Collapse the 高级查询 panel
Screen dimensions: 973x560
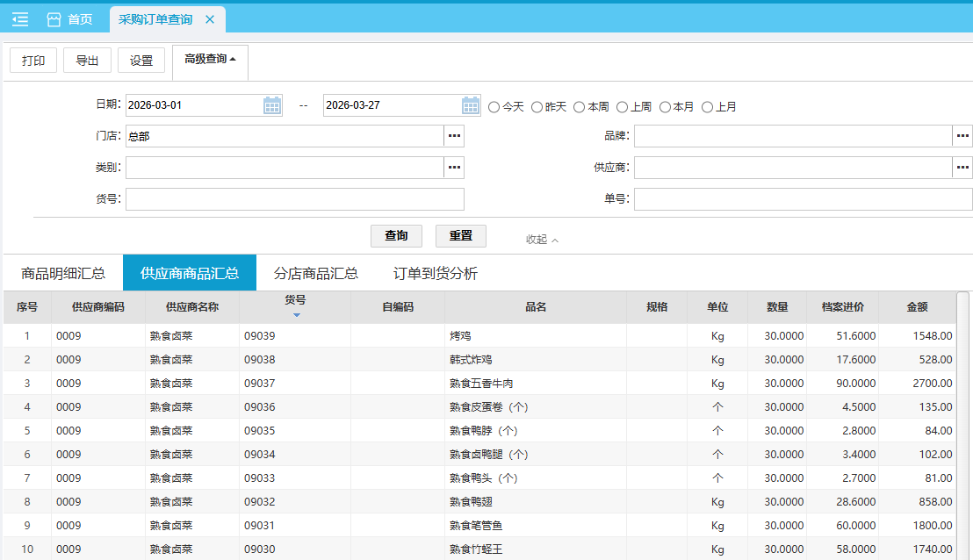coord(210,60)
